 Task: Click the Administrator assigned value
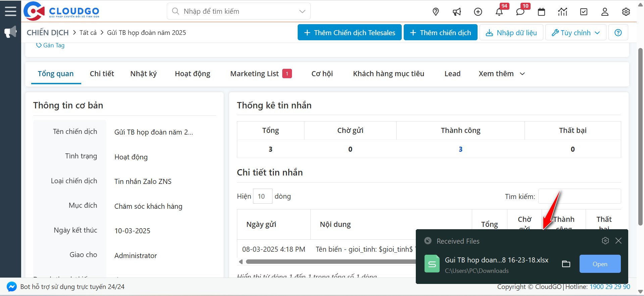136,256
